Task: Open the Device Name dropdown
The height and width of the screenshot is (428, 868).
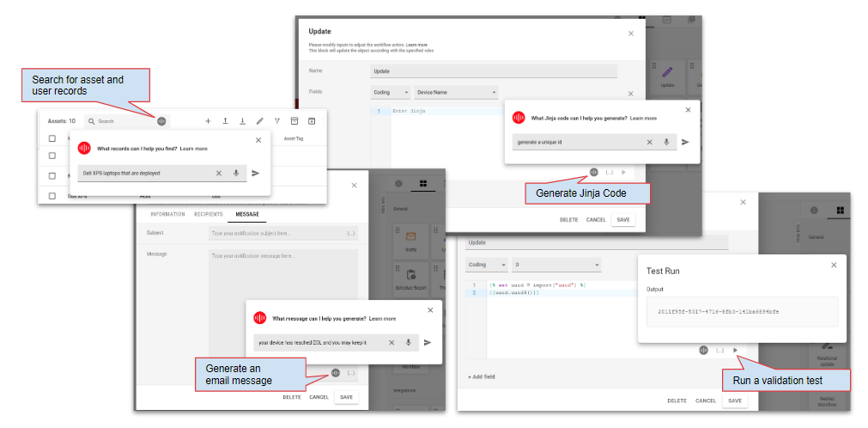Action: pos(456,92)
